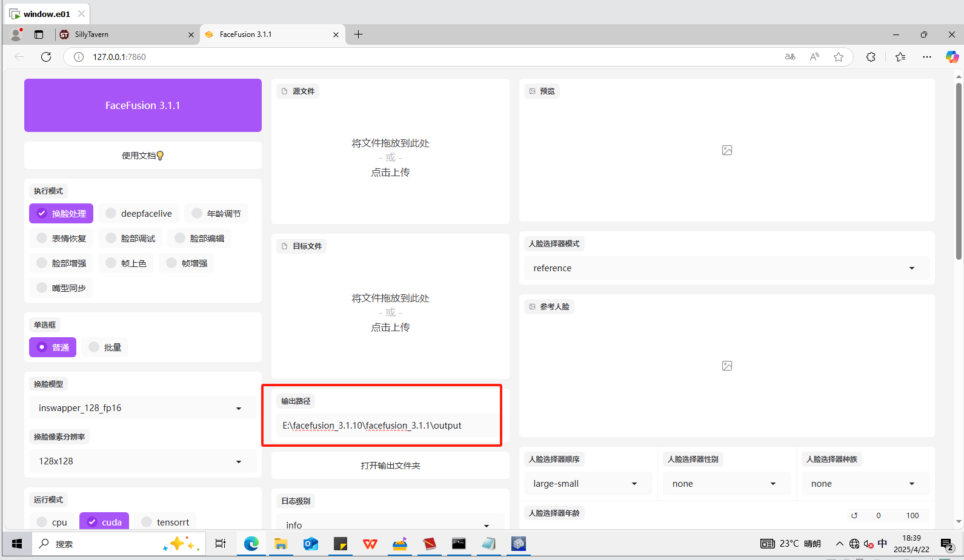
Task: Close the SillyTavern tab
Action: coord(191,35)
